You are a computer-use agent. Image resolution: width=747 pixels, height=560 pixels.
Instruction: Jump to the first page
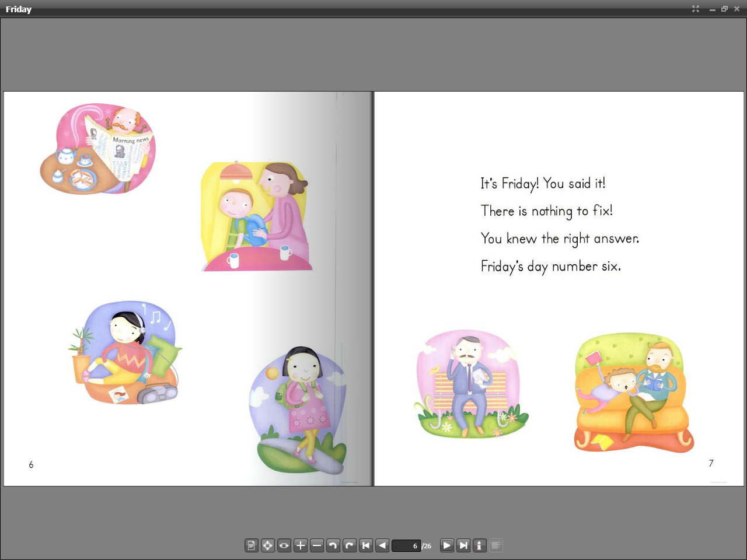(366, 545)
